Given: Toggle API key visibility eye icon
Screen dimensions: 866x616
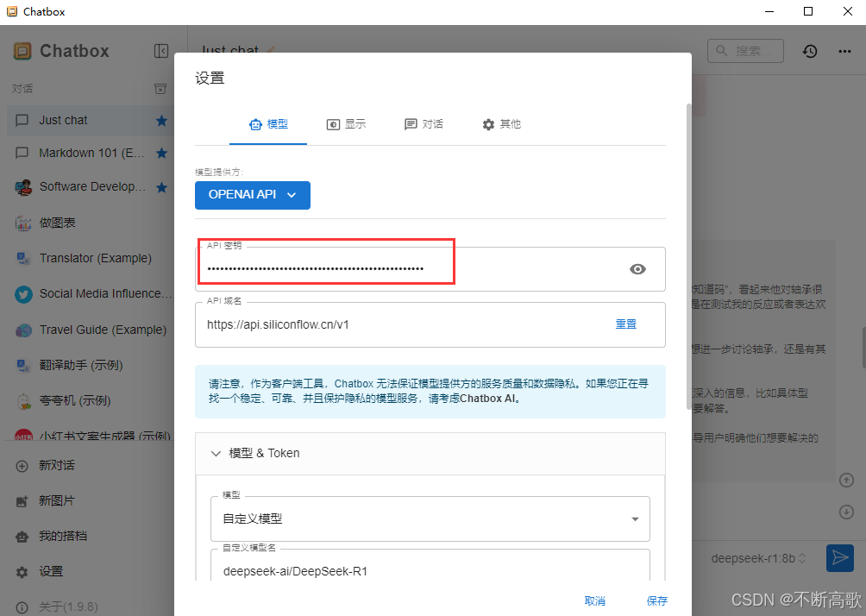Looking at the screenshot, I should (x=637, y=269).
